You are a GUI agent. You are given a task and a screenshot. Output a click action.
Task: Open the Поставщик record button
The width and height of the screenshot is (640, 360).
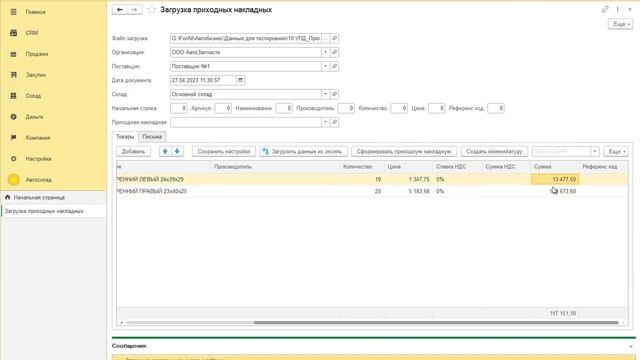click(334, 66)
